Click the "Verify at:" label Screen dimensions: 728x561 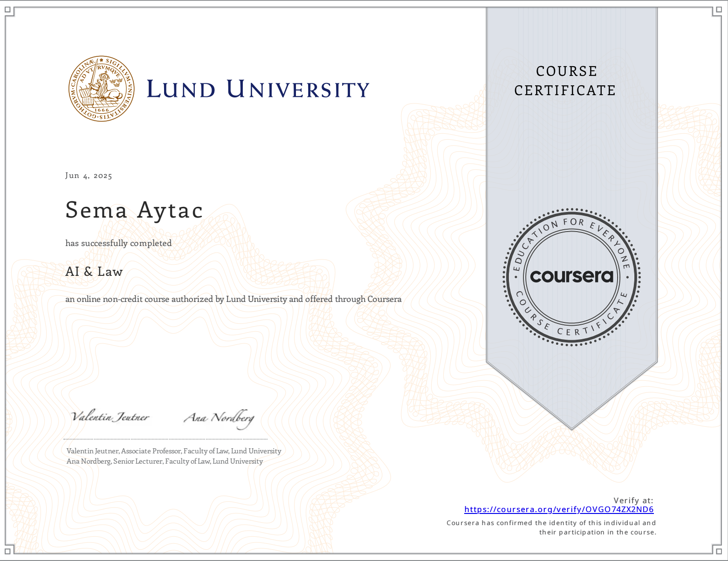click(633, 500)
